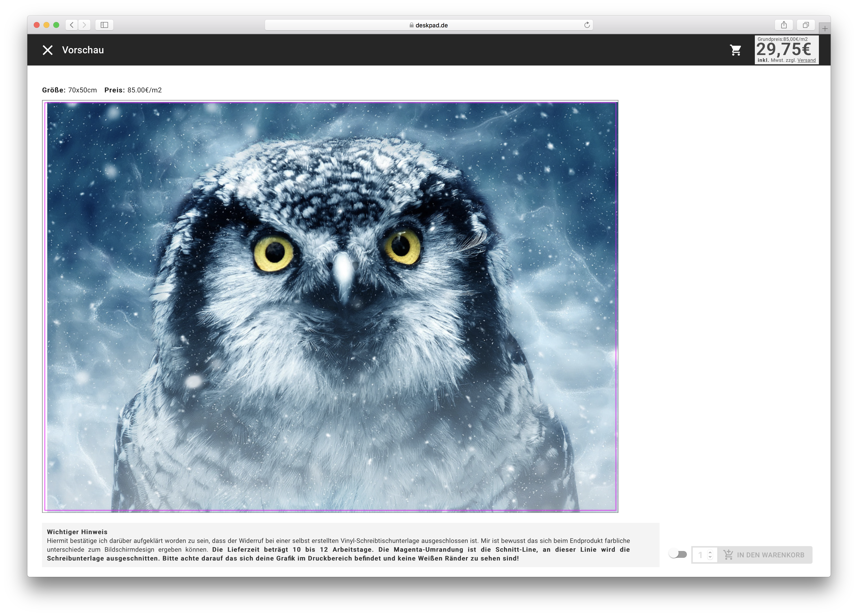
Task: Click IN DEN WARENKORB button
Action: point(765,555)
